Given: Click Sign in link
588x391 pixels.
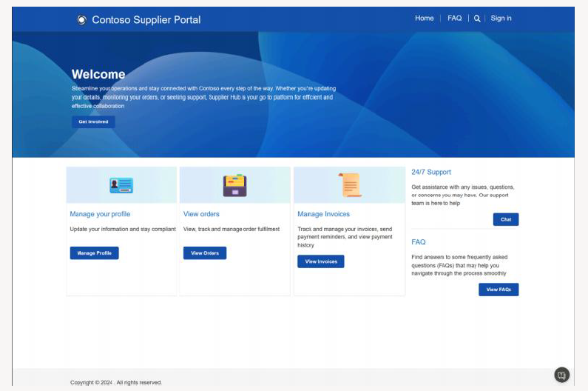Looking at the screenshot, I should (501, 18).
